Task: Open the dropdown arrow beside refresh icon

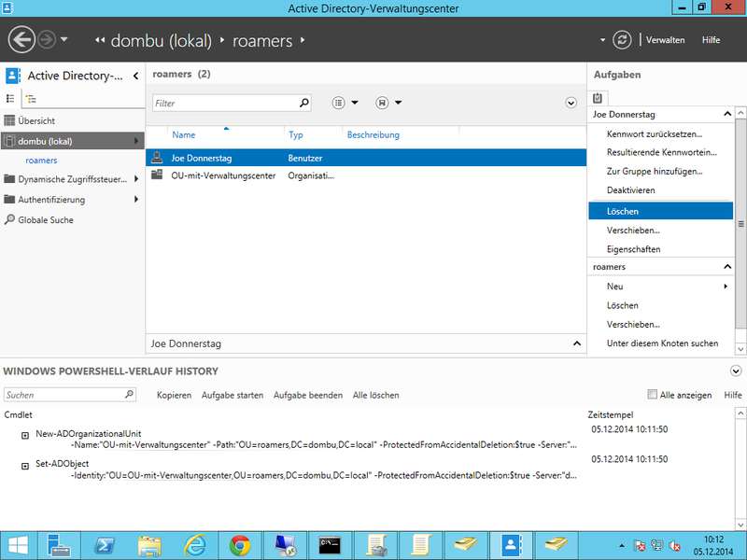Action: click(x=602, y=40)
